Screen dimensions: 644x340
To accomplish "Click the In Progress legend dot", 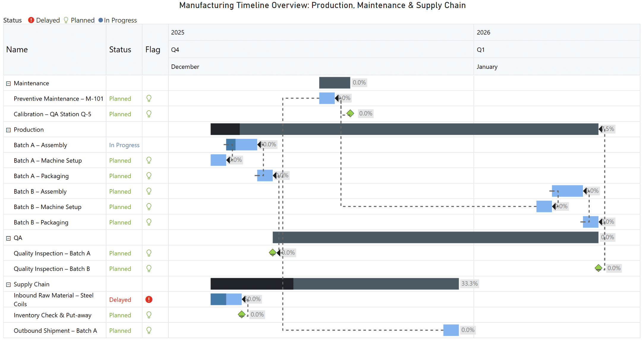I will (100, 20).
